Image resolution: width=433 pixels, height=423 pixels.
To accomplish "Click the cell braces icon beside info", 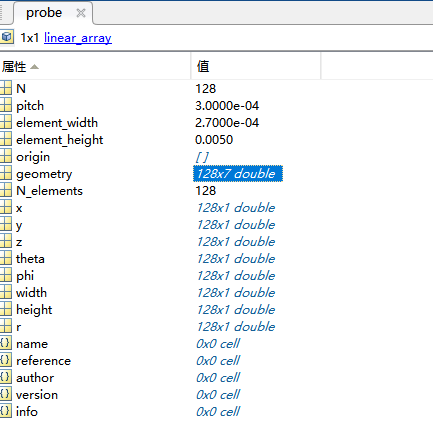I will (5, 411).
